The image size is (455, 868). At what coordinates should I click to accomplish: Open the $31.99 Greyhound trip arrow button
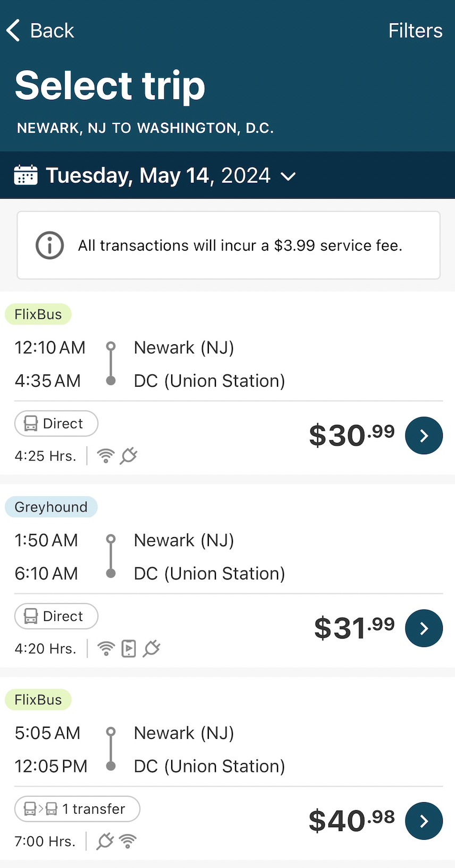point(424,628)
